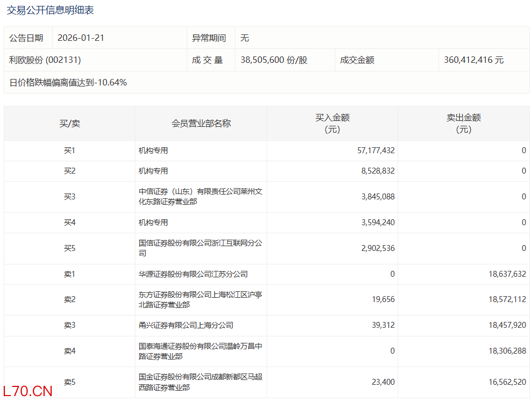Click 甬兴证券有限公司上海分公司 seller name

(185, 325)
